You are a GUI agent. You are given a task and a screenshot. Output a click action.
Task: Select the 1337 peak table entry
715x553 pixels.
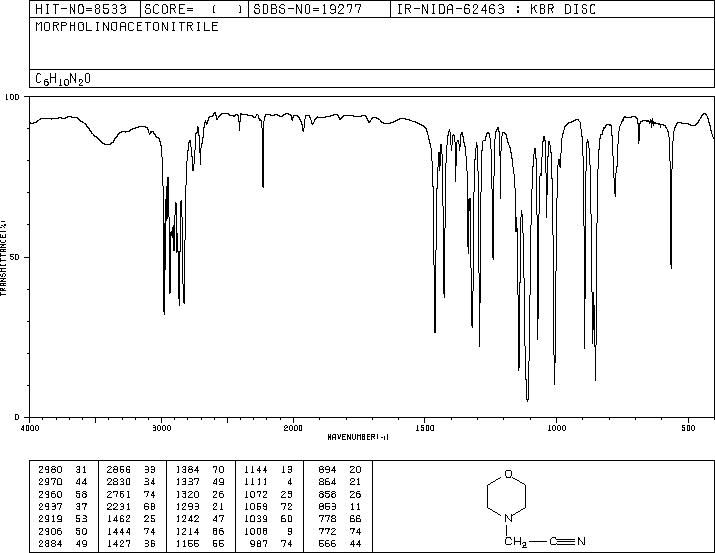click(x=200, y=482)
